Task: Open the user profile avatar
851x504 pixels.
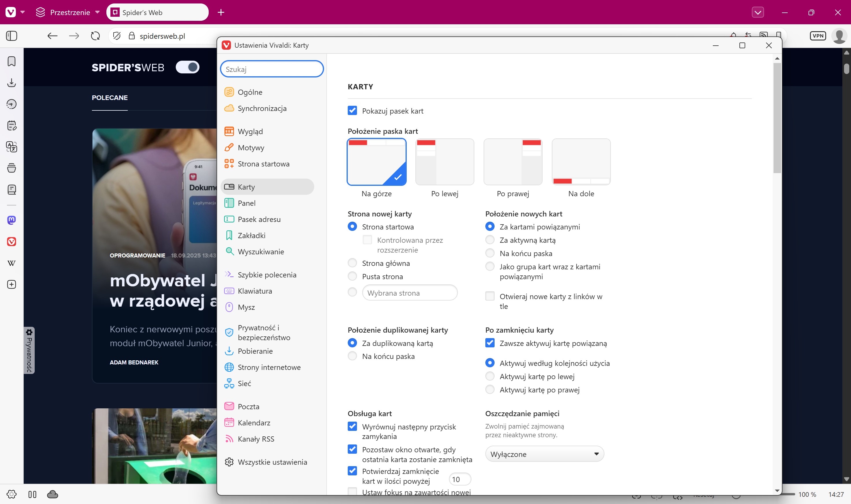Action: pos(839,36)
